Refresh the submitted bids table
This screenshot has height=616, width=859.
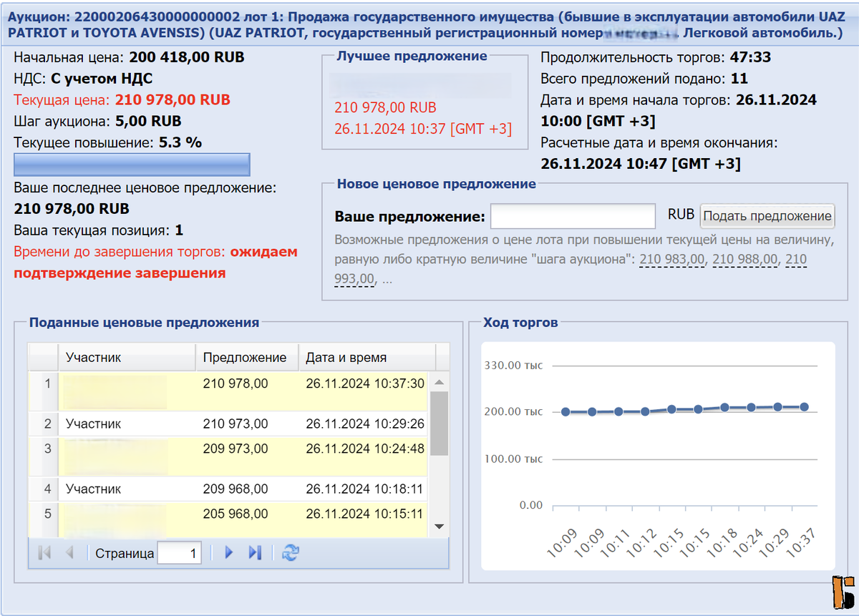[x=290, y=553]
